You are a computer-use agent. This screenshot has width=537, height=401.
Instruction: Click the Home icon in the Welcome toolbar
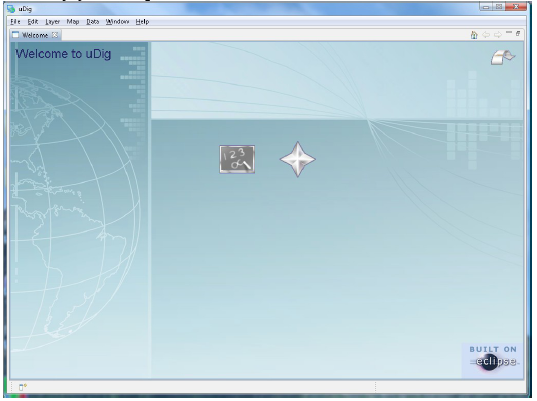474,35
